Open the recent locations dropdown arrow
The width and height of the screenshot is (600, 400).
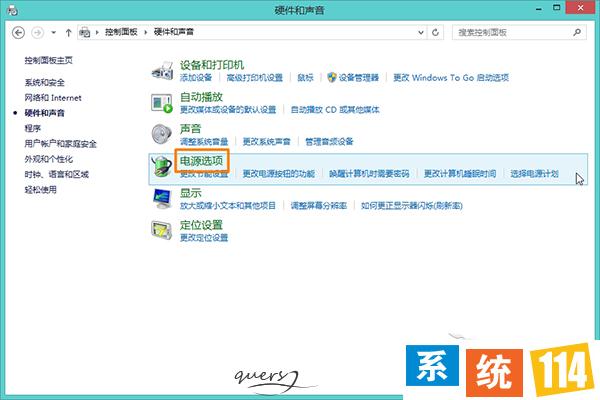tap(54, 33)
